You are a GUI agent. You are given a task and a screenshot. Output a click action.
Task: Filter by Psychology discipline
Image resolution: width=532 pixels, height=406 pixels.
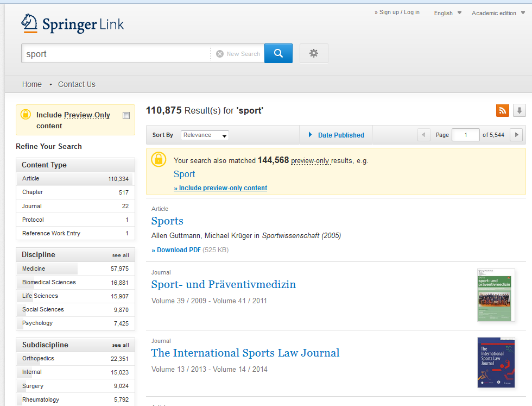click(x=75, y=323)
